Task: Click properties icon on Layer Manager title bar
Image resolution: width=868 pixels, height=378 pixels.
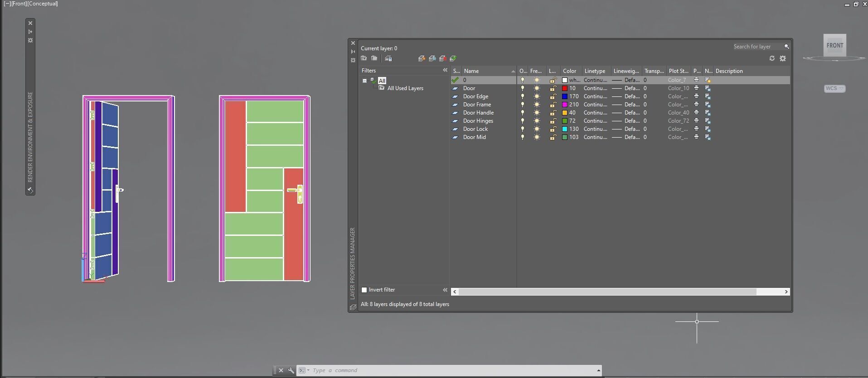Action: click(353, 60)
